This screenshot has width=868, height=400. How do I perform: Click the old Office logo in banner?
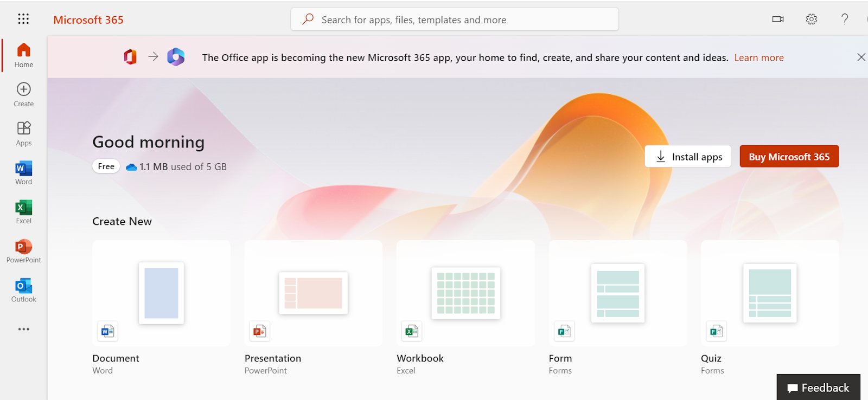130,56
